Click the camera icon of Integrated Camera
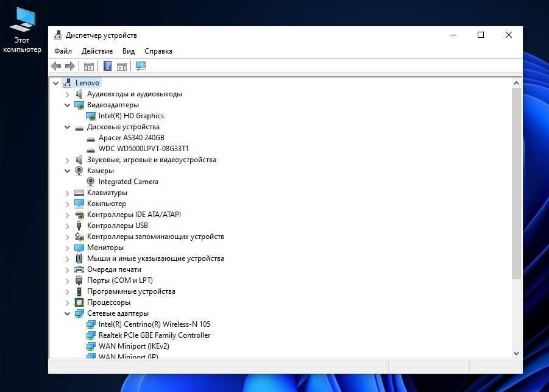 click(91, 182)
